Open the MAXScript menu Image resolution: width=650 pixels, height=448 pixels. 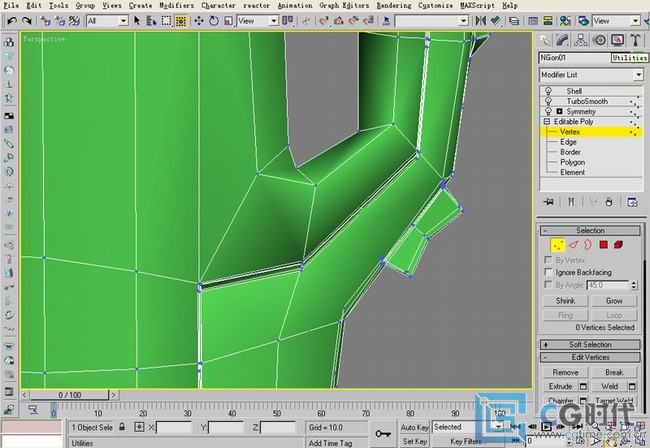[478, 5]
